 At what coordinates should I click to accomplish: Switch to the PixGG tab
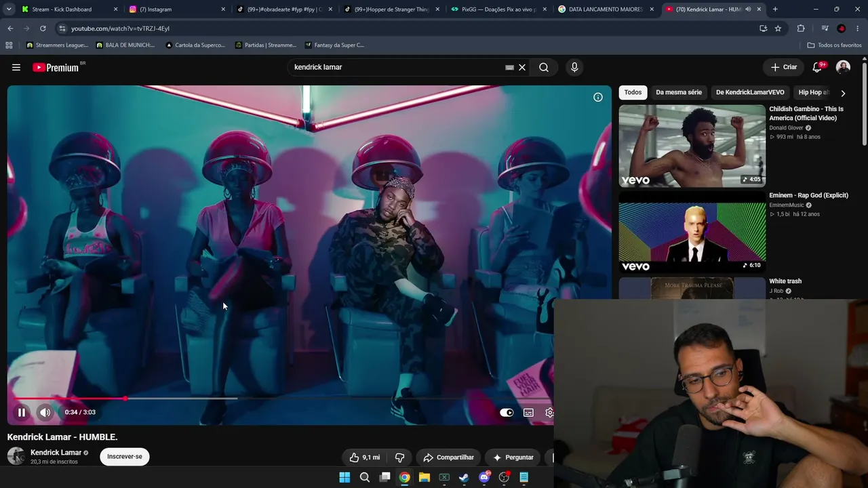pos(498,9)
